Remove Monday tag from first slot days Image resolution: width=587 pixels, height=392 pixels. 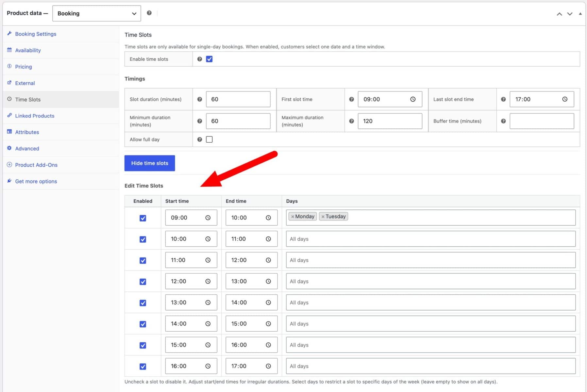293,217
